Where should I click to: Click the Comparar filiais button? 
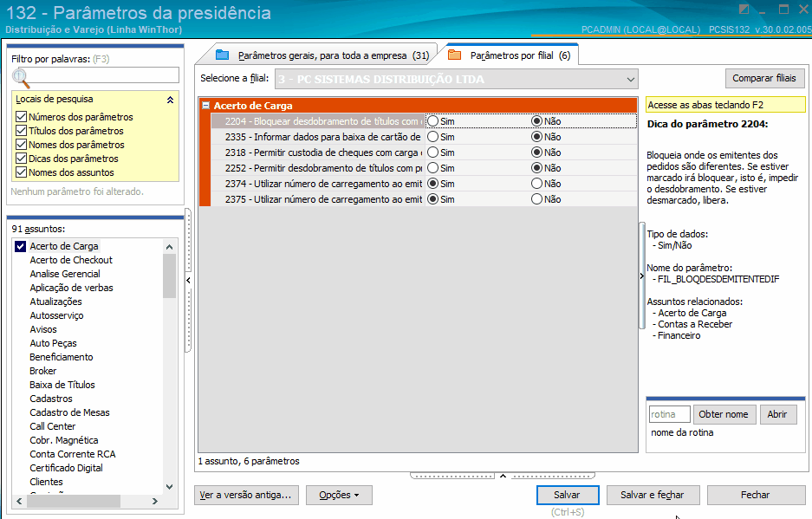pyautogui.click(x=764, y=78)
